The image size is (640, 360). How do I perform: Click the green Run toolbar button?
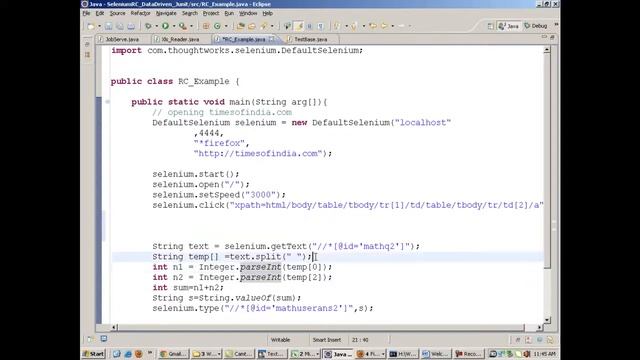click(165, 26)
